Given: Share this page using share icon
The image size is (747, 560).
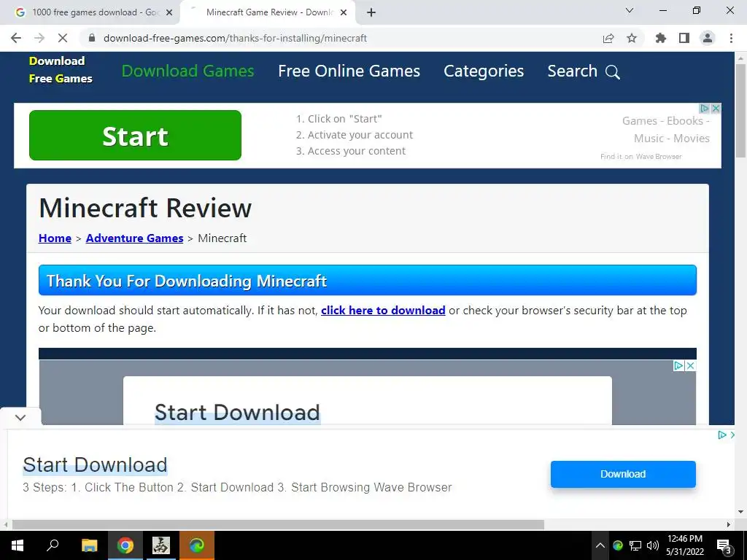Looking at the screenshot, I should (608, 38).
